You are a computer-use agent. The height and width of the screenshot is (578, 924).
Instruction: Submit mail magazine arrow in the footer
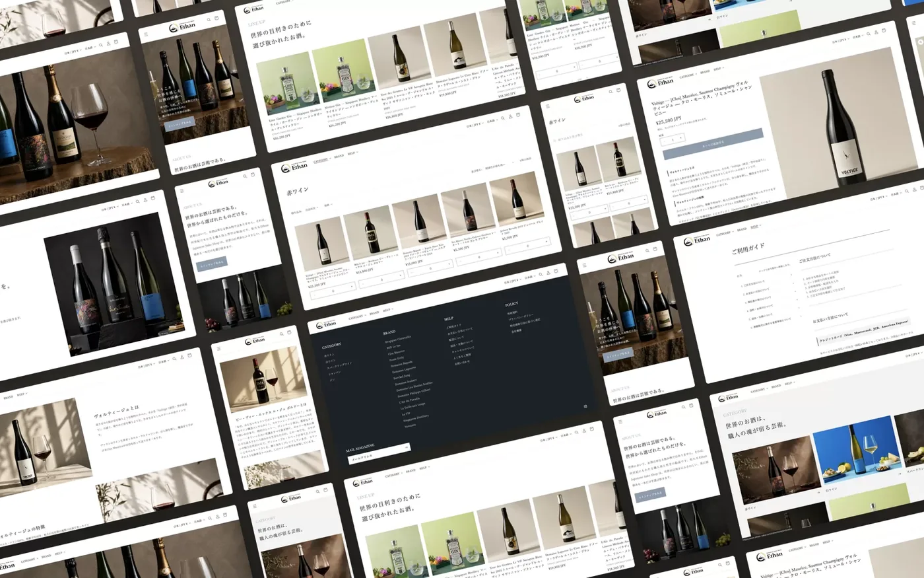[x=407, y=447]
